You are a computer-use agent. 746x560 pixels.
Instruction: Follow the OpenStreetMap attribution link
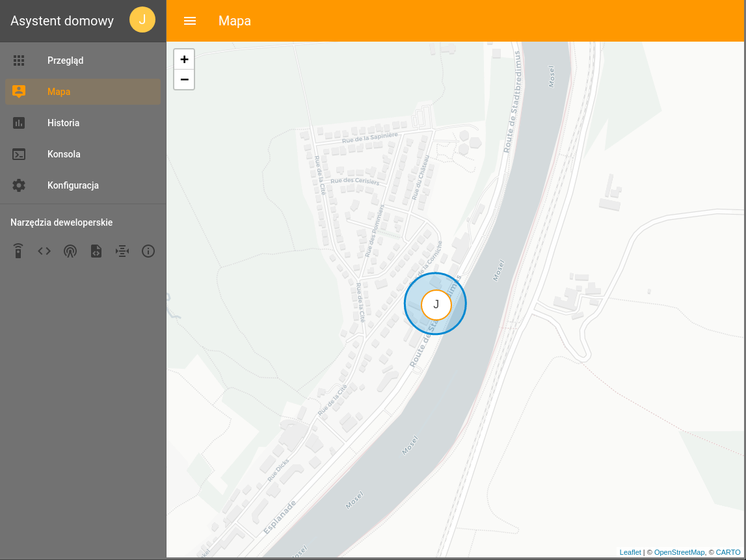[679, 552]
